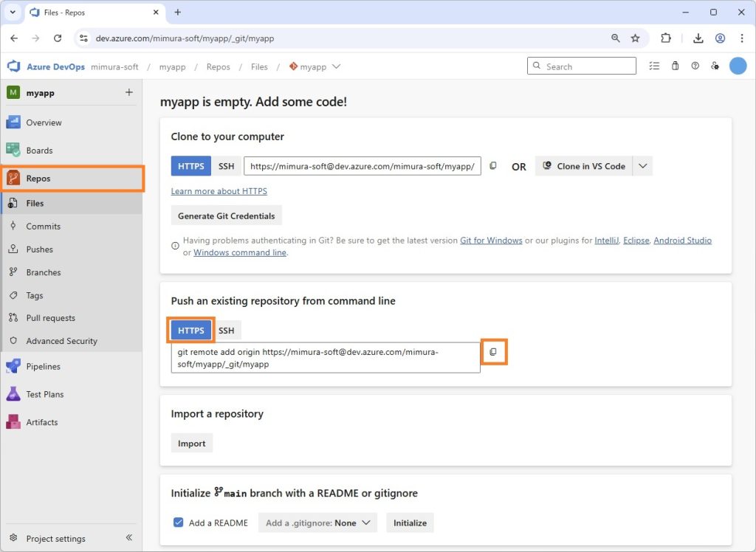756x552 pixels.
Task: Click into the Search input field
Action: 587,66
